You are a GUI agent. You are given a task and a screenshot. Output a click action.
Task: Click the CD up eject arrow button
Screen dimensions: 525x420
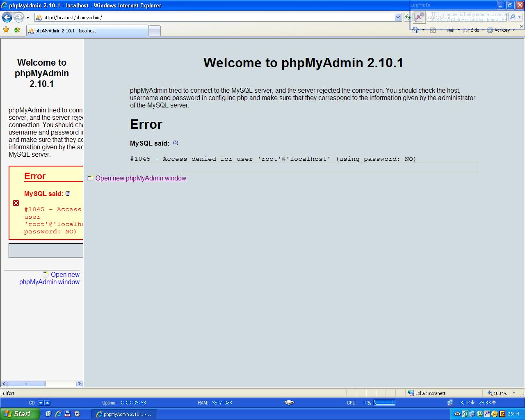(47, 403)
